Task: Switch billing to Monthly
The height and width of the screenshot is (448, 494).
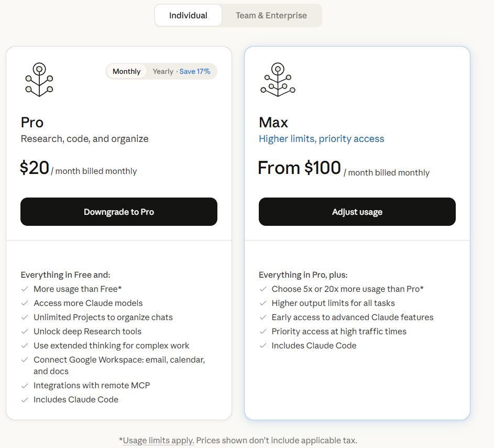Action: pyautogui.click(x=127, y=72)
